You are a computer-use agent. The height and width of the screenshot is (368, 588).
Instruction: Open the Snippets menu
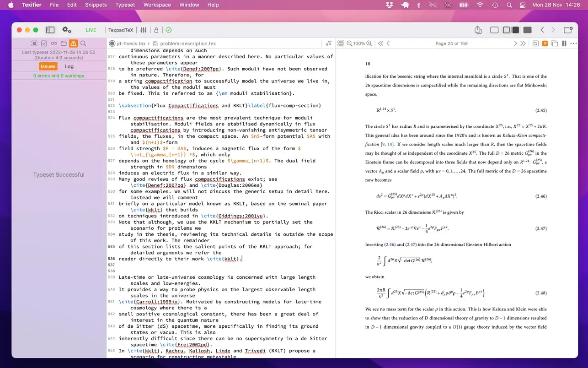tap(96, 5)
